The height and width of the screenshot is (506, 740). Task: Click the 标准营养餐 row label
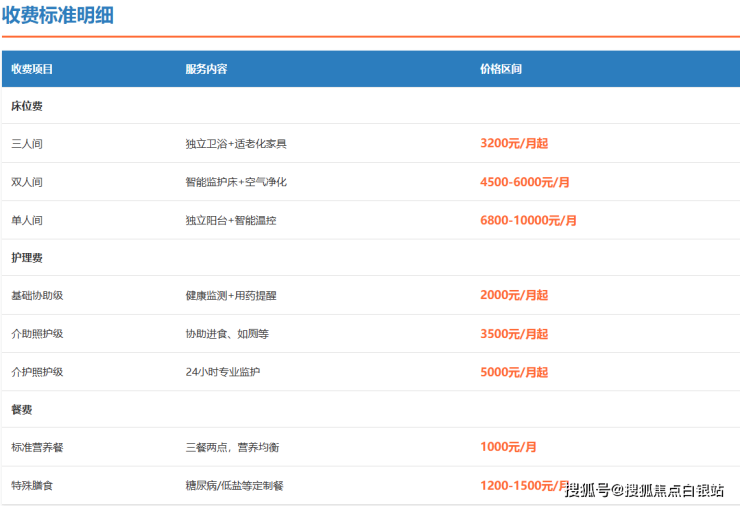pos(37,448)
